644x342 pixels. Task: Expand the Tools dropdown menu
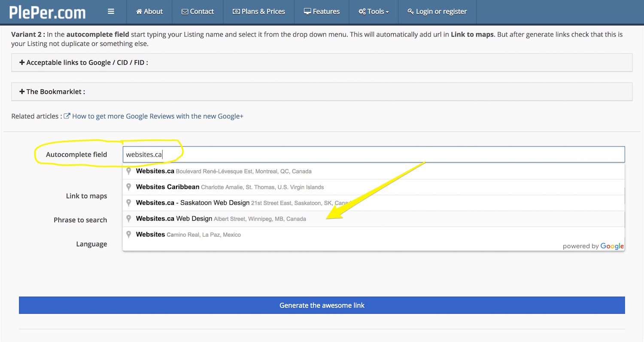(374, 12)
